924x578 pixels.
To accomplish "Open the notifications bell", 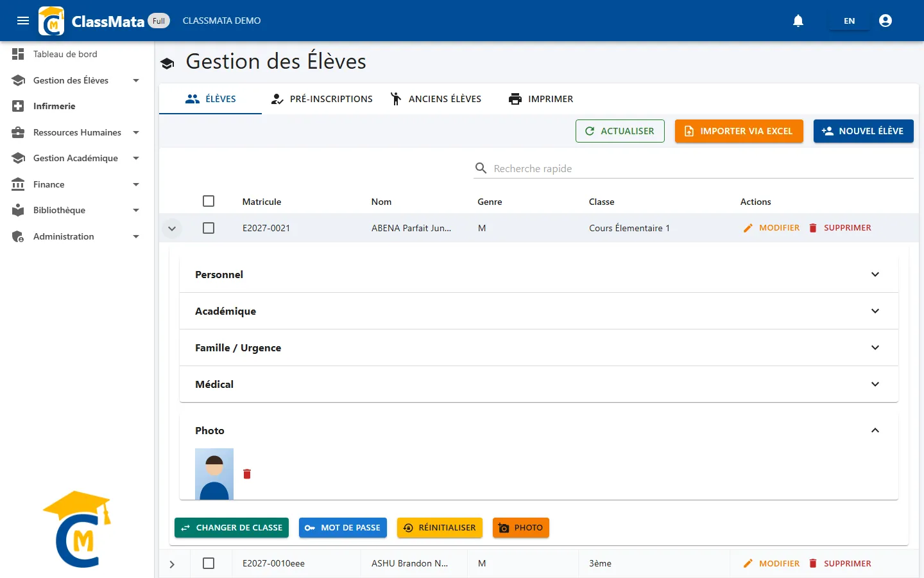I will click(798, 21).
